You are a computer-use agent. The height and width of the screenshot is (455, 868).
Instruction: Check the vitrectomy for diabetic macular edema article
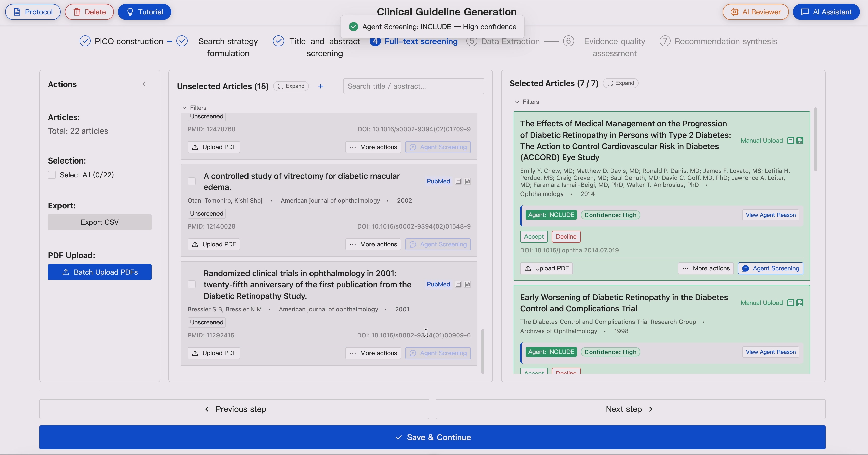coord(191,182)
